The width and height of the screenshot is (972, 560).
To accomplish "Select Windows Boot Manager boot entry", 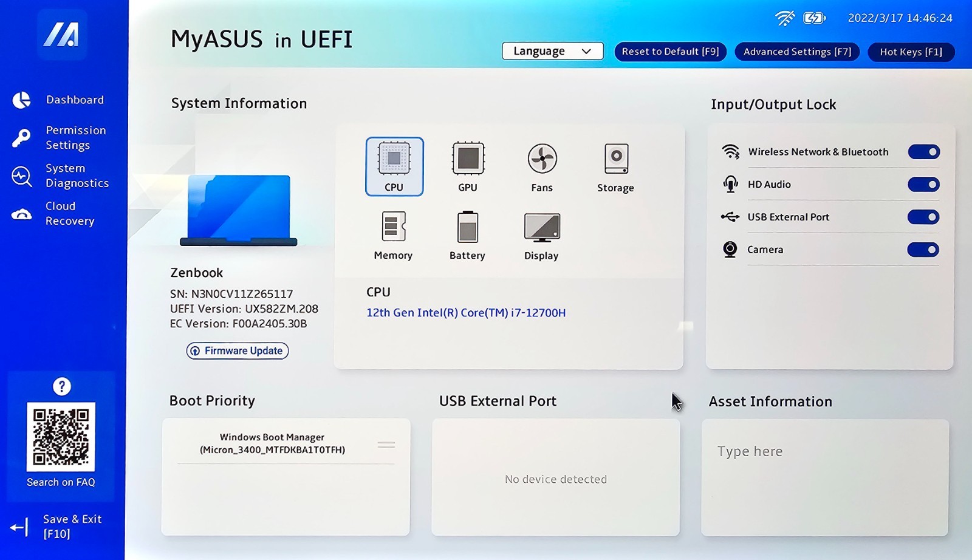I will pos(286,443).
